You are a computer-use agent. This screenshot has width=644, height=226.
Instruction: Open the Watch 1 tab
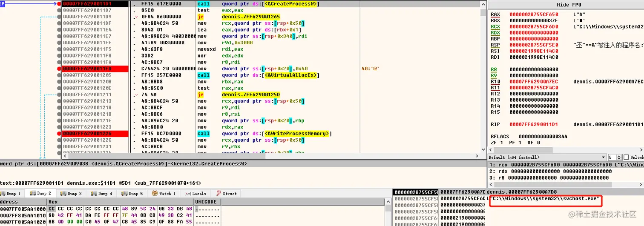(164, 193)
